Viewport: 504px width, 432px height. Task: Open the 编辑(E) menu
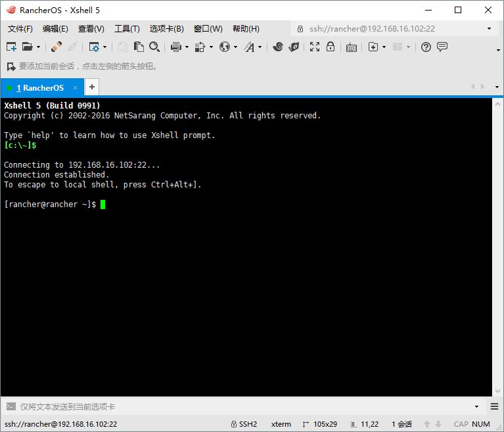coord(55,29)
